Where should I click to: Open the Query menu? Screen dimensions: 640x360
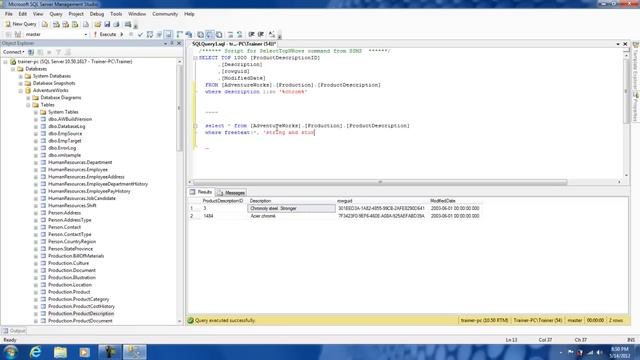(x=56, y=14)
